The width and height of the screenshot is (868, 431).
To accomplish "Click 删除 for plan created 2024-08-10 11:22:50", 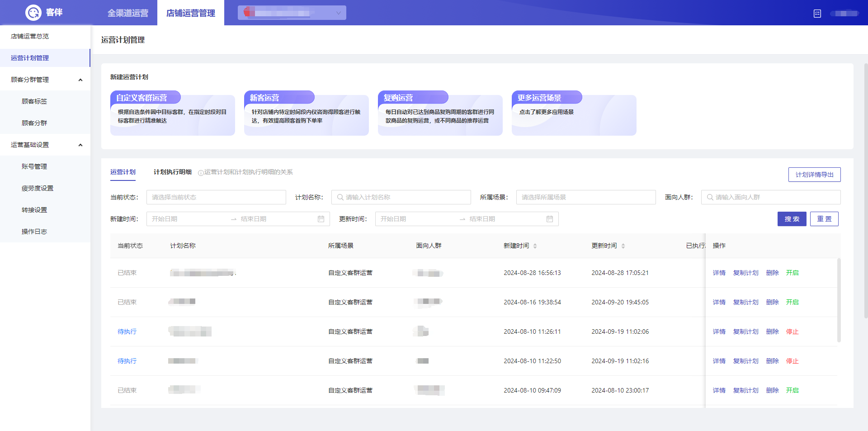I will coord(772,361).
